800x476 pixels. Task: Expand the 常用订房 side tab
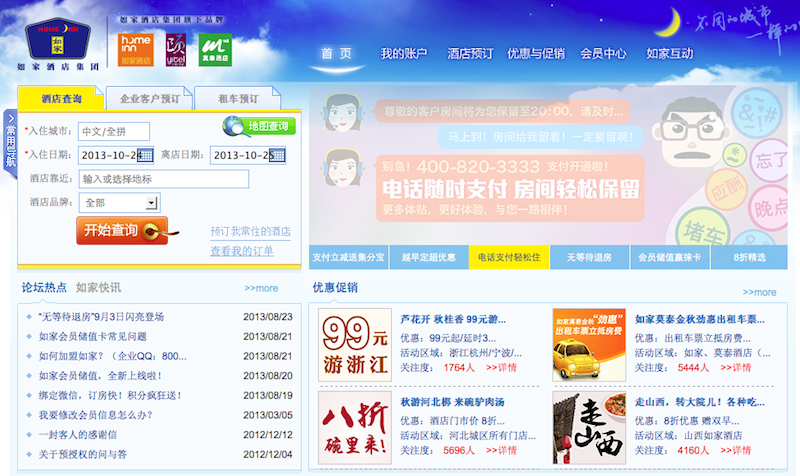(10, 144)
